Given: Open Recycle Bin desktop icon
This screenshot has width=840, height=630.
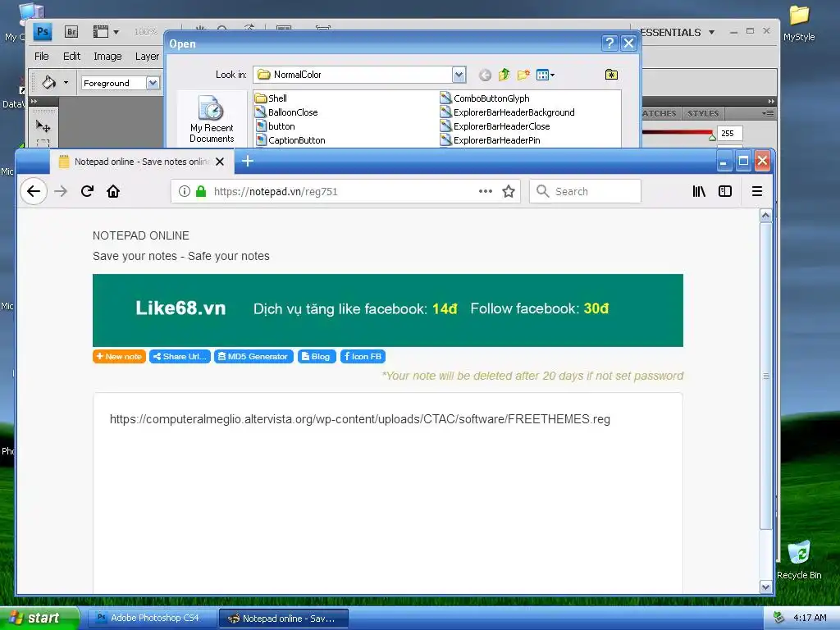Looking at the screenshot, I should [799, 559].
